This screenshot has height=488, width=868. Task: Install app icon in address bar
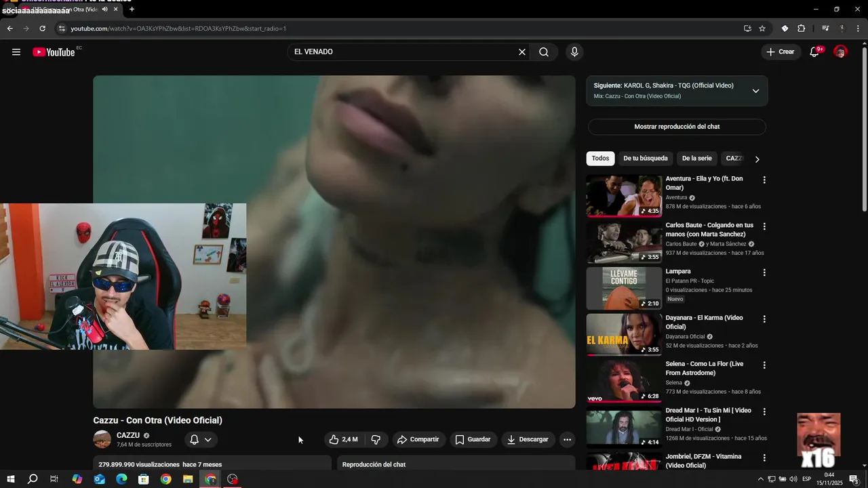coord(747,28)
